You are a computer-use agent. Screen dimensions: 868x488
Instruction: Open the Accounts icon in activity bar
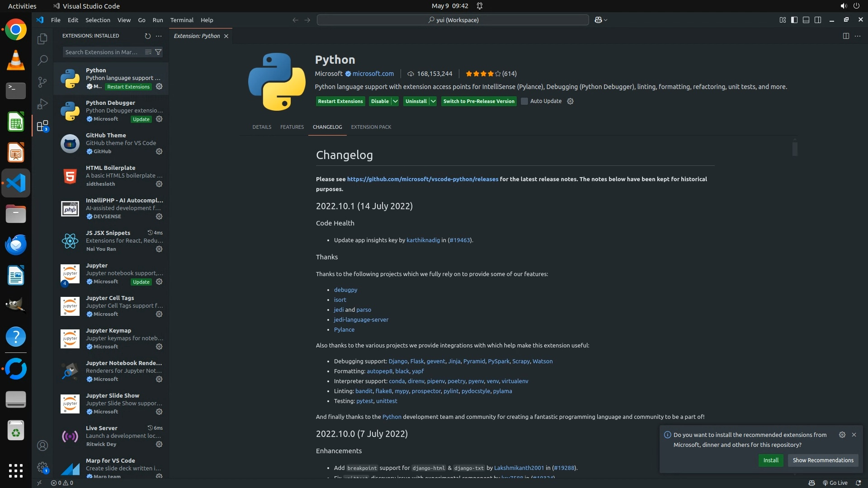[42, 446]
